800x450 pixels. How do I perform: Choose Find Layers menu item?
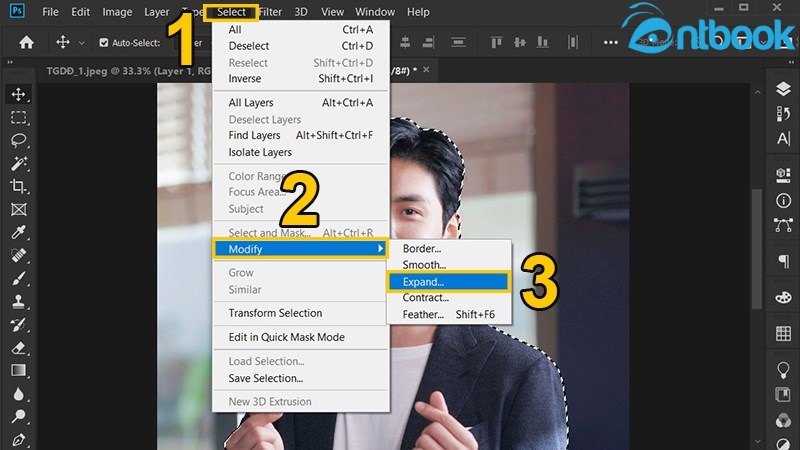coord(301,135)
